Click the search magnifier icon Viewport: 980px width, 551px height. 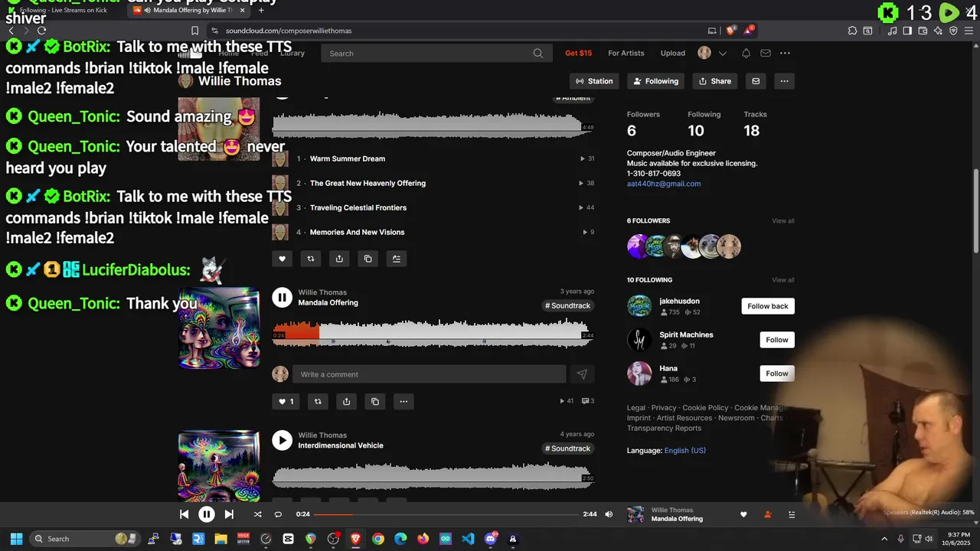pyautogui.click(x=538, y=54)
